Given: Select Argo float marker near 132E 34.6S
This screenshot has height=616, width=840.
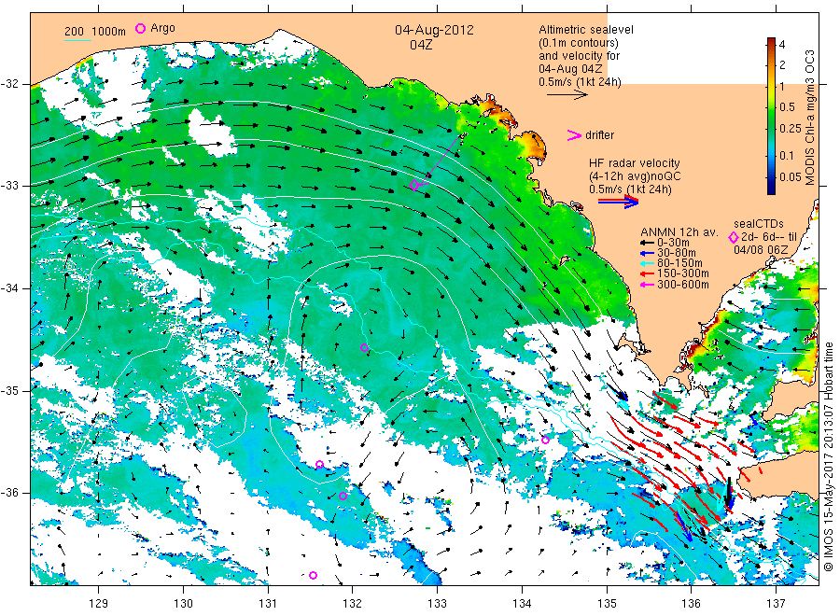Looking at the screenshot, I should coord(364,347).
